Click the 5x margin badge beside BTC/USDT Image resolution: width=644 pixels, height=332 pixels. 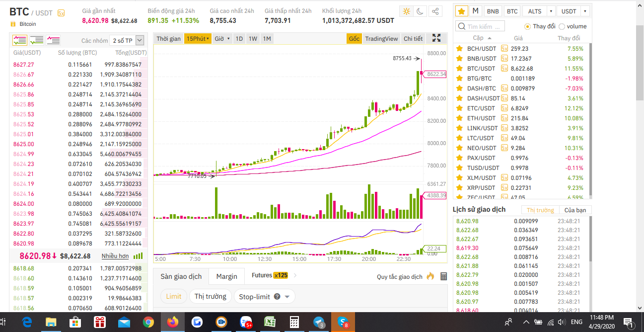(x=61, y=13)
